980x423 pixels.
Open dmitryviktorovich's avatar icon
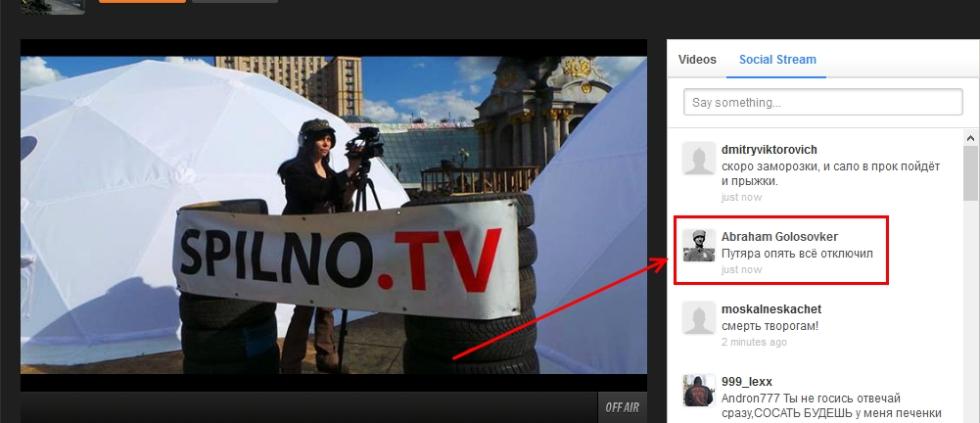(699, 158)
